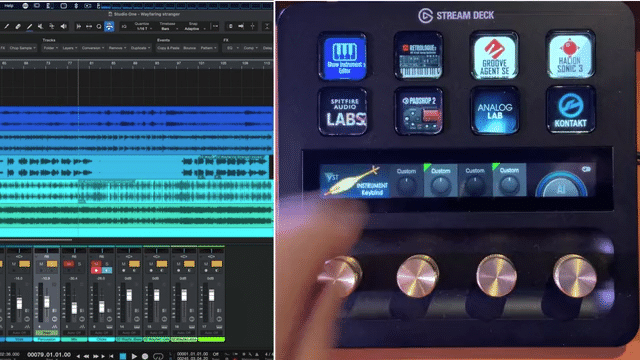This screenshot has width=640, height=360.
Task: Tap the Kontakt key on Stream Deck
Action: pos(570,109)
